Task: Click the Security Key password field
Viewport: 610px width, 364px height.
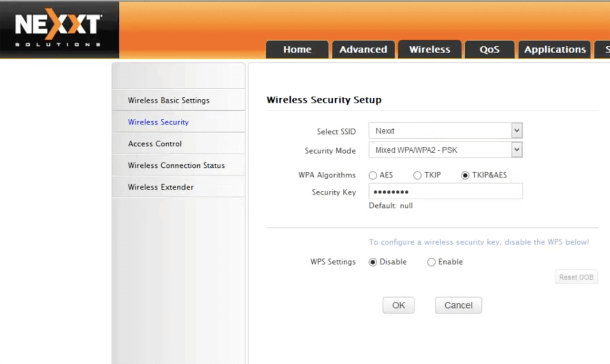Action: click(x=445, y=192)
